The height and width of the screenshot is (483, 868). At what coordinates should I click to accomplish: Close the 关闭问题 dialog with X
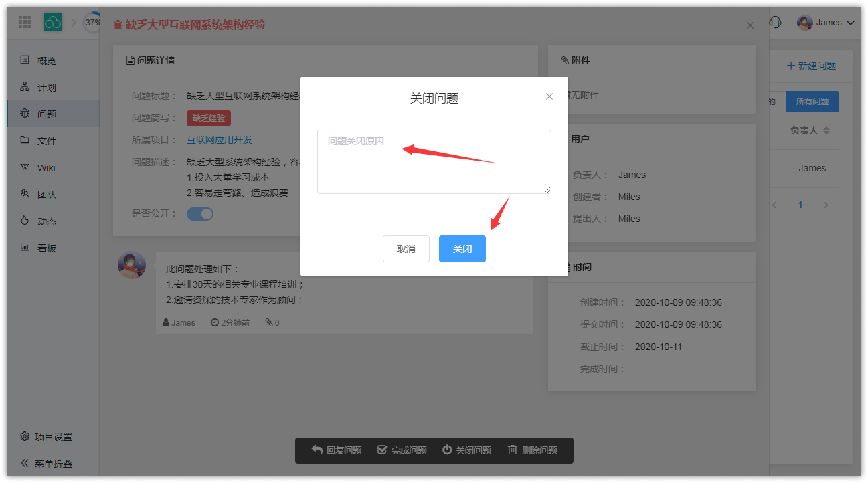tap(549, 96)
